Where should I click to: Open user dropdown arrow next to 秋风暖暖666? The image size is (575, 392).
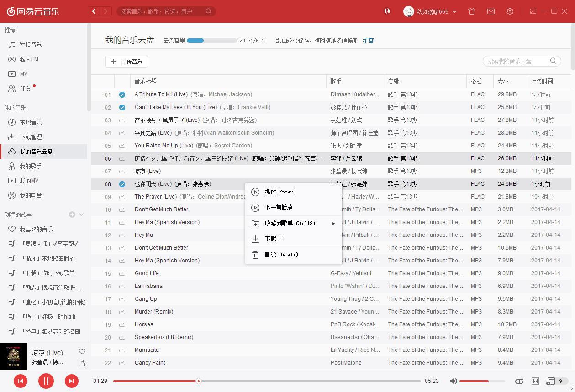pyautogui.click(x=454, y=12)
